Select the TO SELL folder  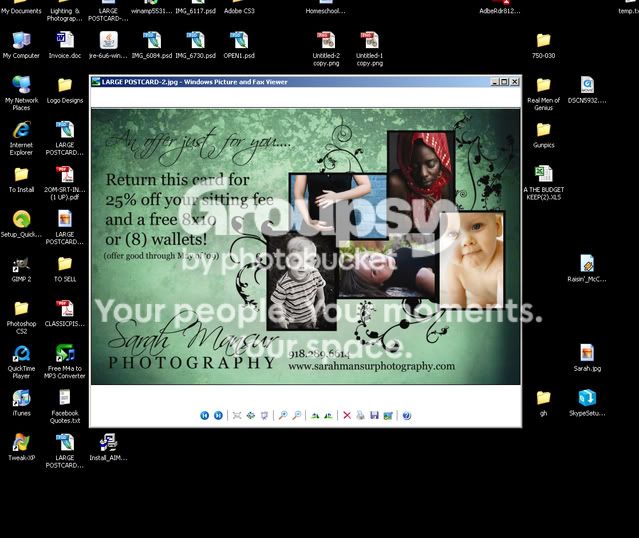click(x=65, y=269)
